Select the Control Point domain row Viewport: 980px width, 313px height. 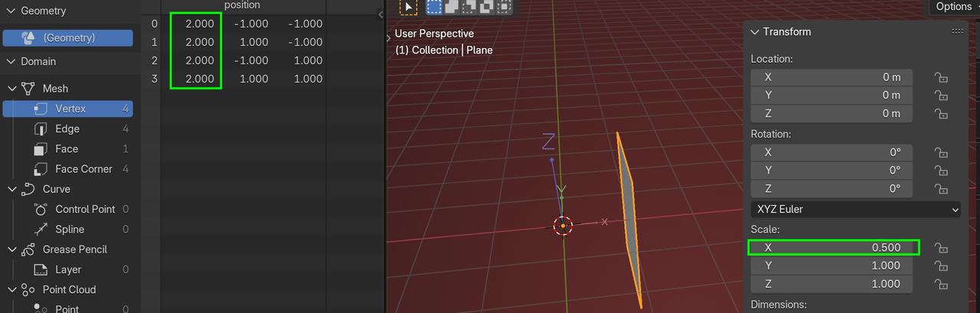[x=68, y=209]
